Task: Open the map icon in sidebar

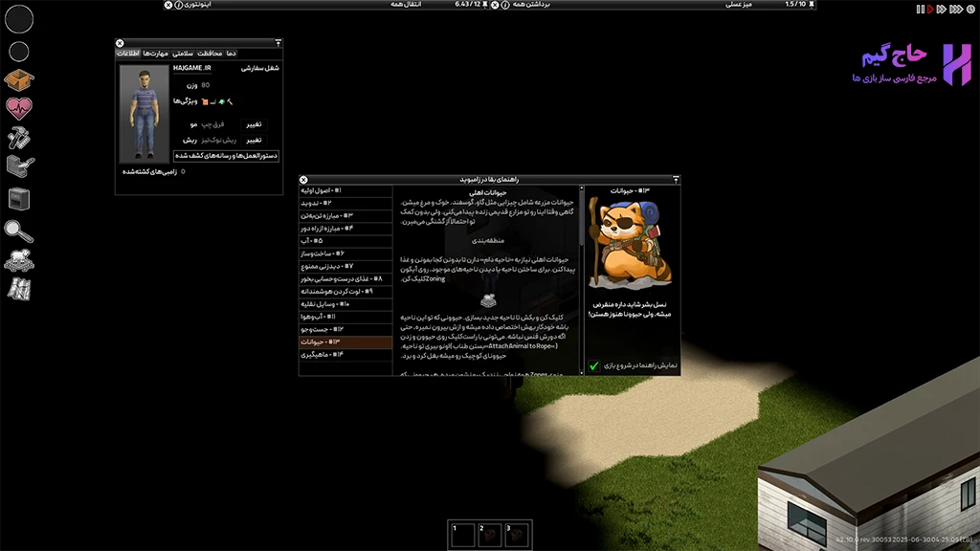Action: click(19, 289)
